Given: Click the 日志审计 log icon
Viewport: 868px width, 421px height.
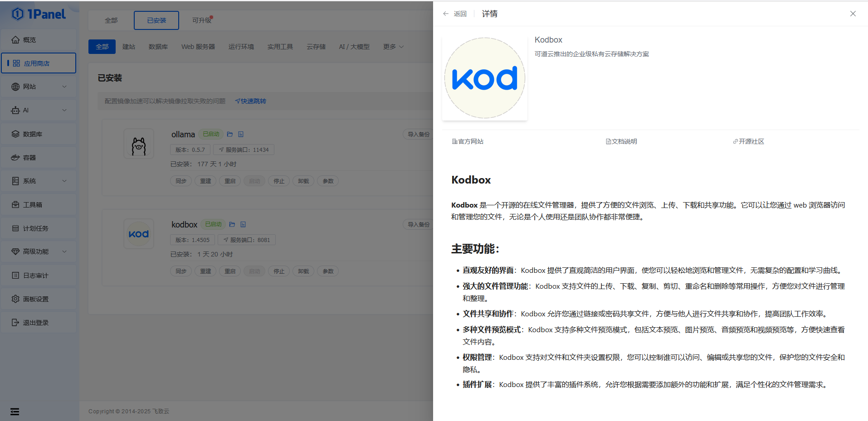Looking at the screenshot, I should (15, 276).
